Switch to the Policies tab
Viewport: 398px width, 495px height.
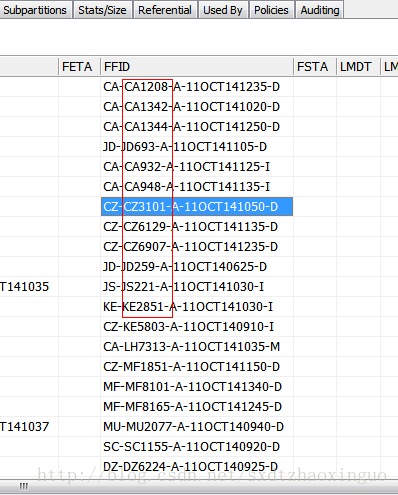[271, 10]
